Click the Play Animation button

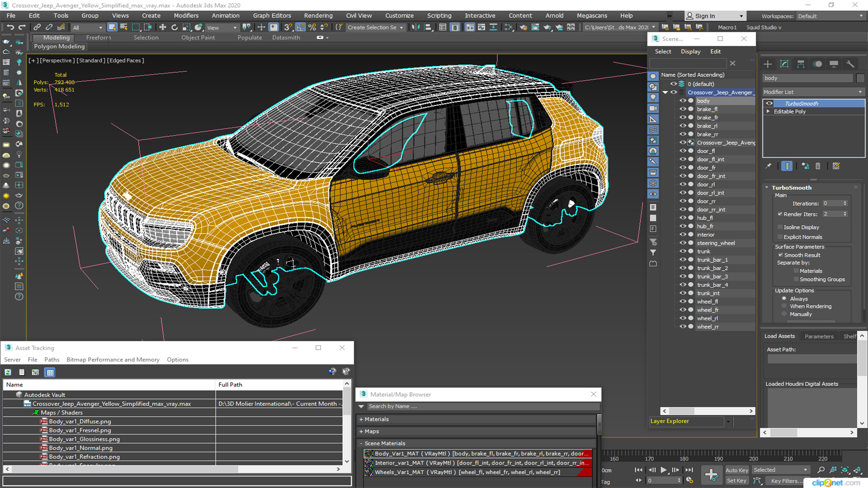[664, 470]
